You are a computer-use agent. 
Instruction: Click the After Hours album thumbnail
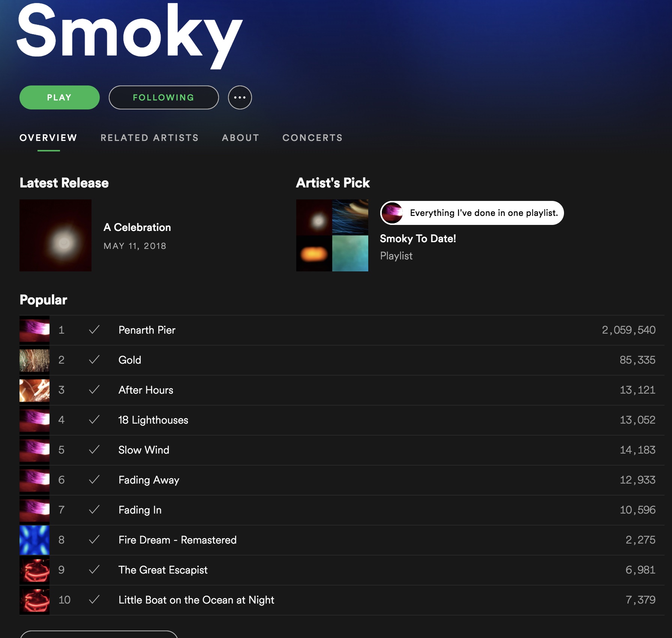(x=34, y=390)
